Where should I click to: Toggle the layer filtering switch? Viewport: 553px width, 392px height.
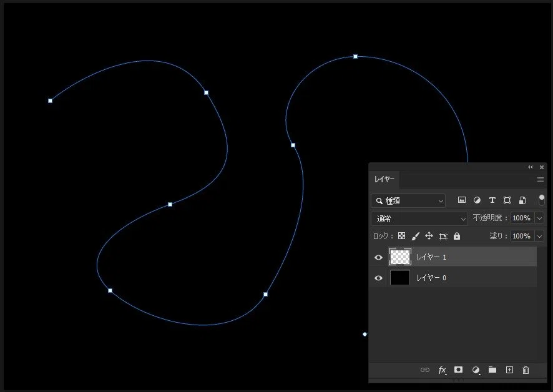click(541, 200)
